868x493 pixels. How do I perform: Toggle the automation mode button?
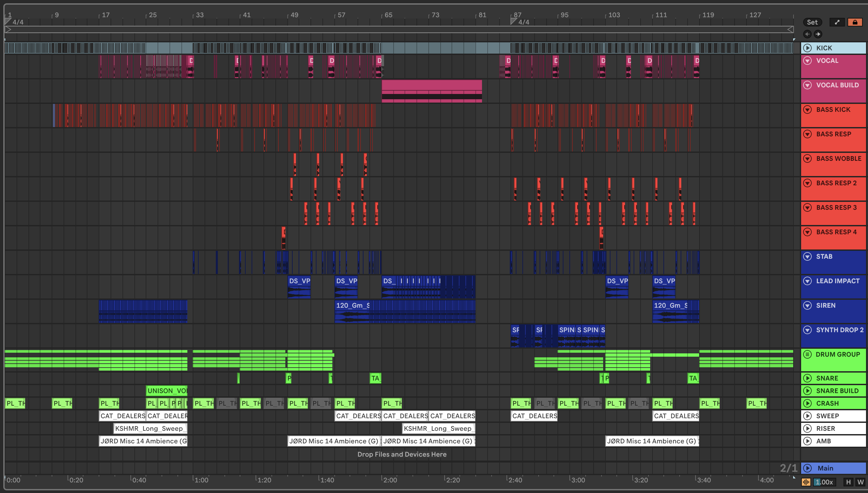point(837,22)
